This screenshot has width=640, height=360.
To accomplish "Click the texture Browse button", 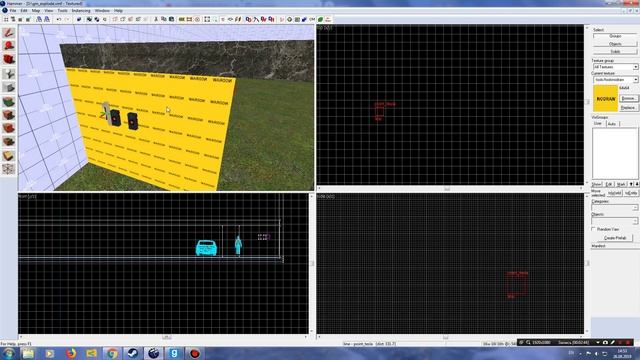I will (628, 98).
